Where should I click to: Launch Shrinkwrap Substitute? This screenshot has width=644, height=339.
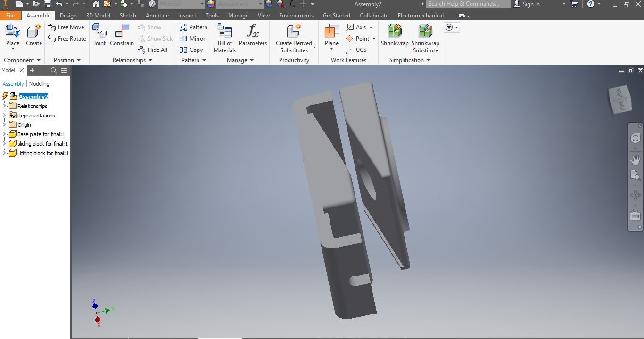(425, 39)
